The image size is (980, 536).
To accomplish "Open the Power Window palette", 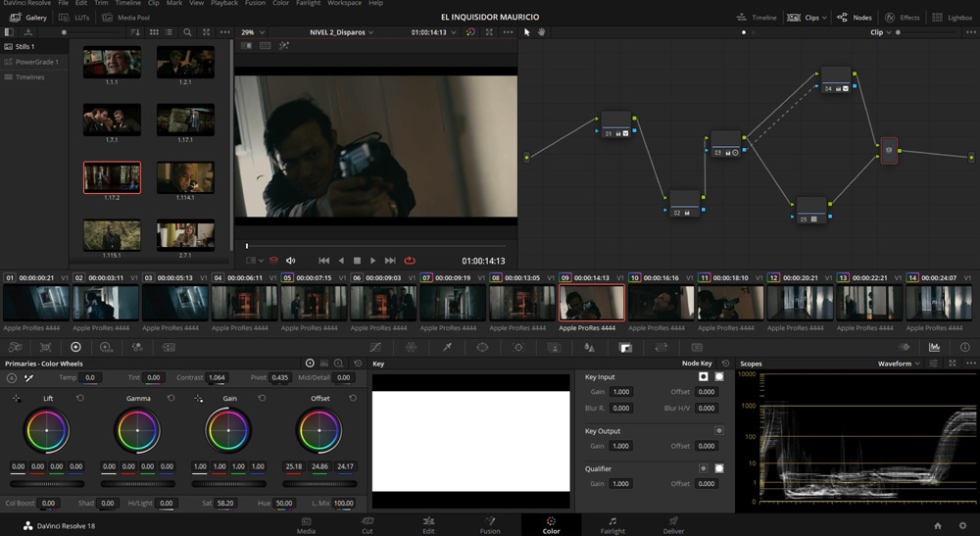I will 482,347.
